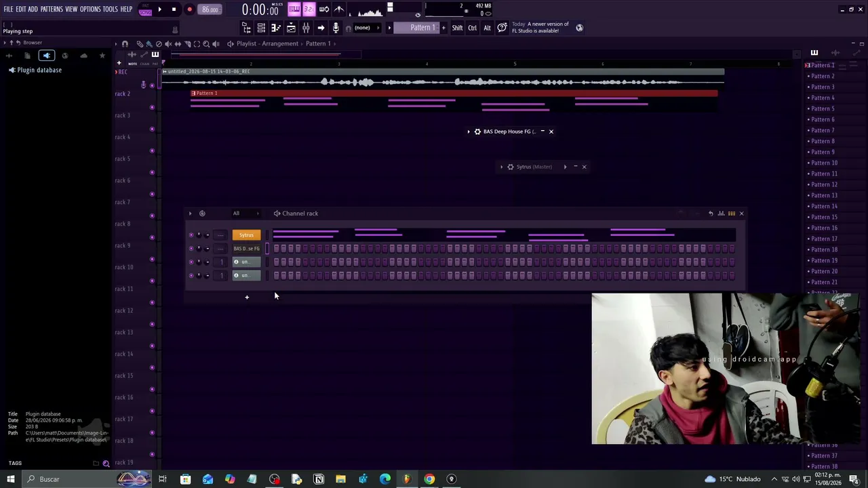Click the Stop button in the transport
The image size is (868, 488).
[174, 9]
